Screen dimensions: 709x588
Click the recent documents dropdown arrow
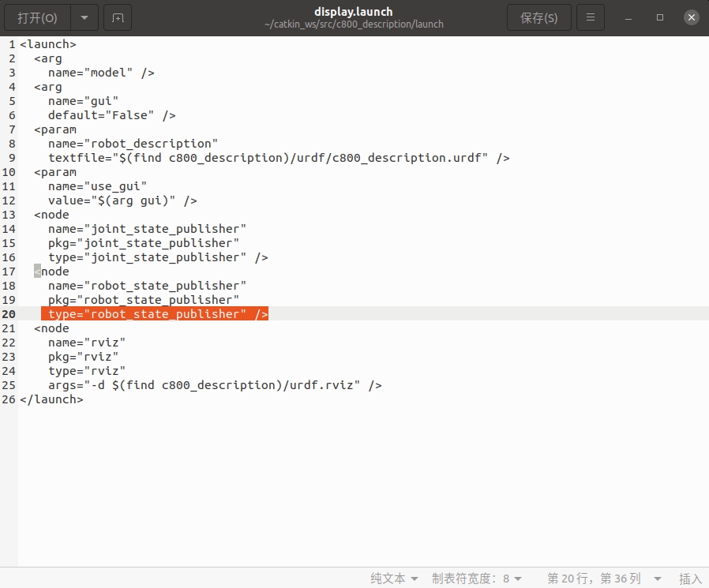tap(84, 17)
